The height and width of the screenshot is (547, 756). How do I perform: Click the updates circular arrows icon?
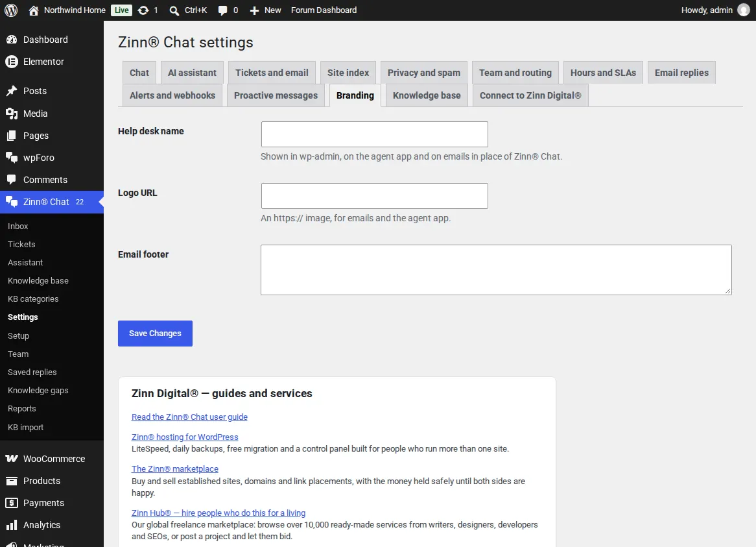click(x=143, y=10)
